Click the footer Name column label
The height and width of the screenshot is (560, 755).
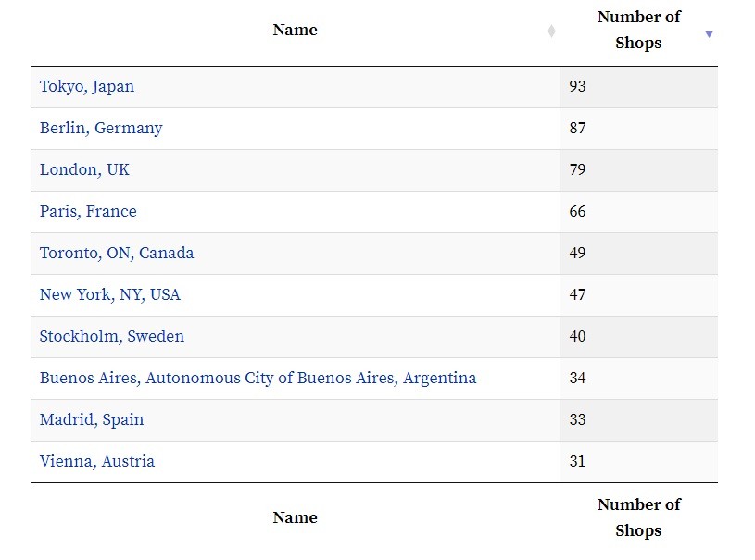[295, 518]
